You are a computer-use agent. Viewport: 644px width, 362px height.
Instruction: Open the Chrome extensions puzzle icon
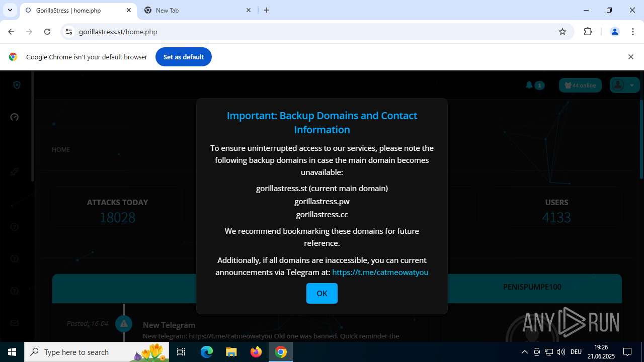coord(588,32)
